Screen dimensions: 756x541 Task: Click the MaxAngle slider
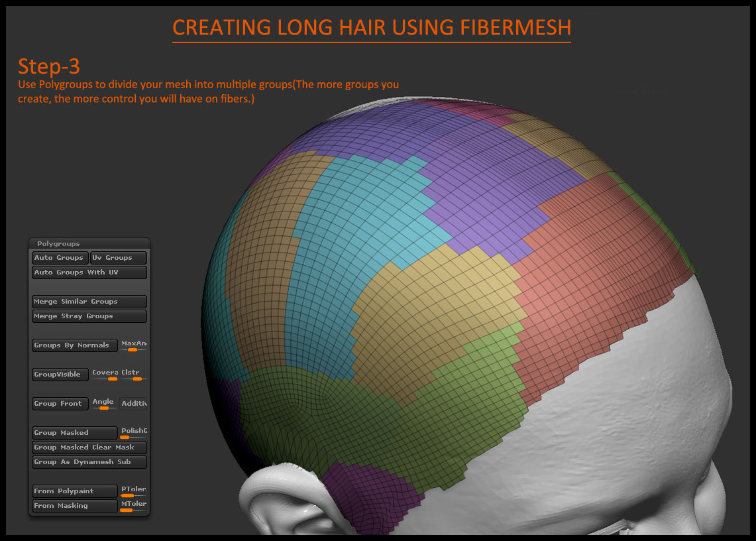(133, 345)
